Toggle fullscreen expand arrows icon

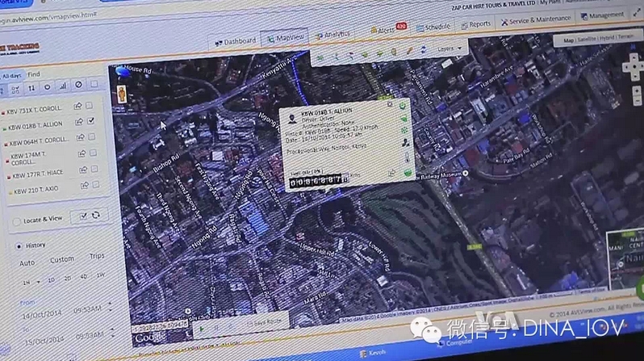click(x=638, y=14)
